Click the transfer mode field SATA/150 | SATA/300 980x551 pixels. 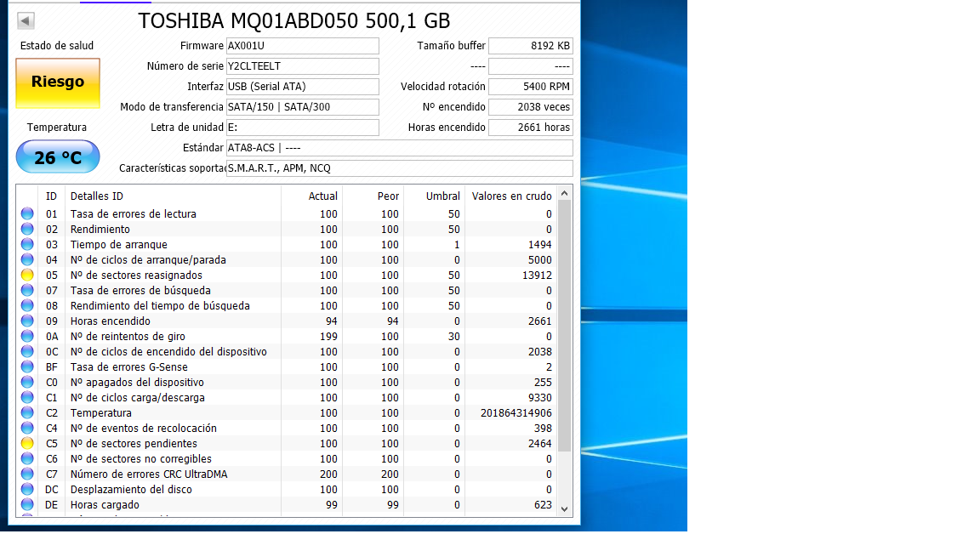click(303, 107)
